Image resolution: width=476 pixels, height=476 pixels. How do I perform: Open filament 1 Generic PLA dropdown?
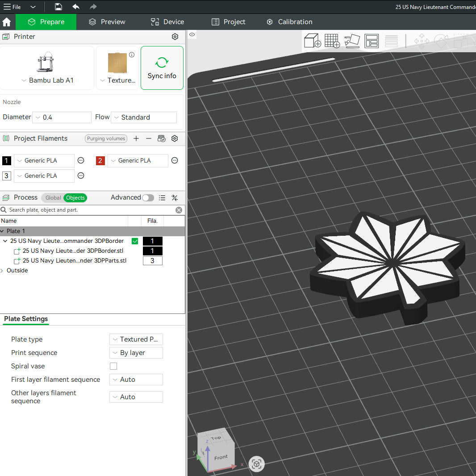[x=44, y=161]
